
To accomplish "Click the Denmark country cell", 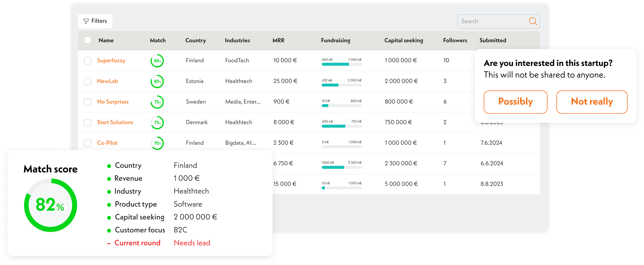I will click(197, 122).
